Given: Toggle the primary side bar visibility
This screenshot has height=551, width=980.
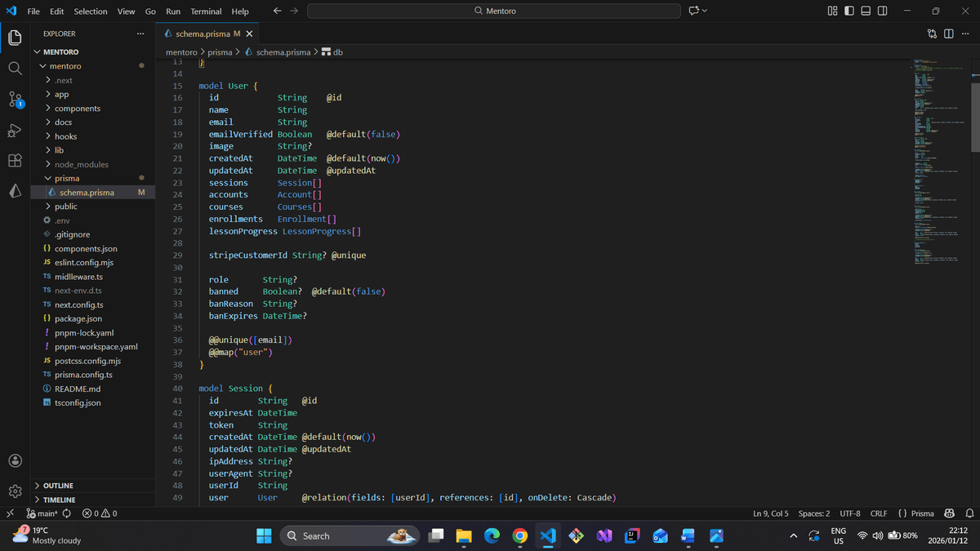Looking at the screenshot, I should (x=849, y=11).
